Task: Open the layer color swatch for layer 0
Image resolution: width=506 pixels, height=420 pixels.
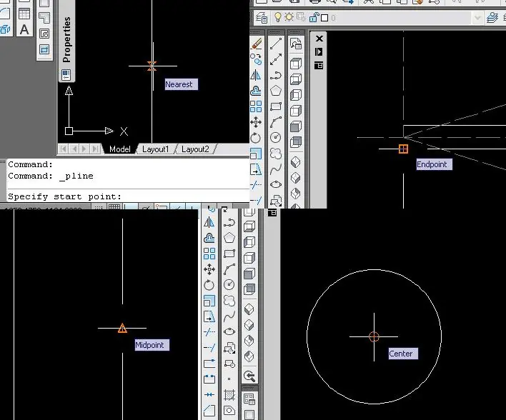Action: pyautogui.click(x=324, y=18)
